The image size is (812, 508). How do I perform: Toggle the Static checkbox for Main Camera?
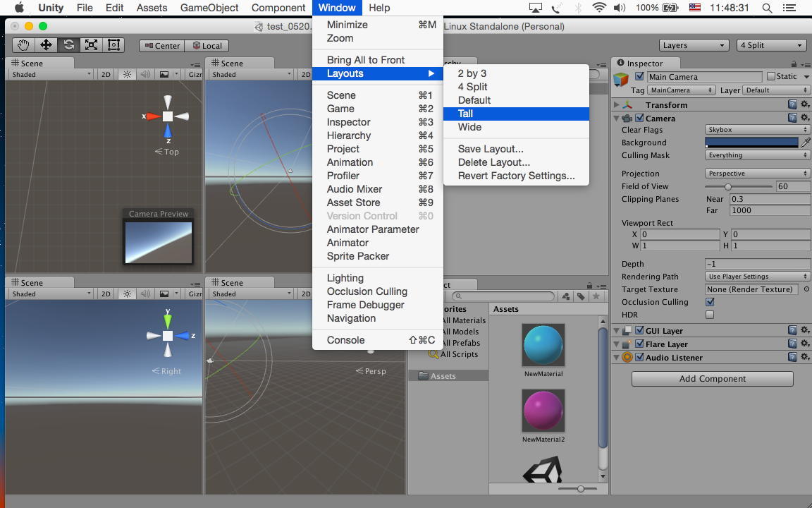point(771,76)
